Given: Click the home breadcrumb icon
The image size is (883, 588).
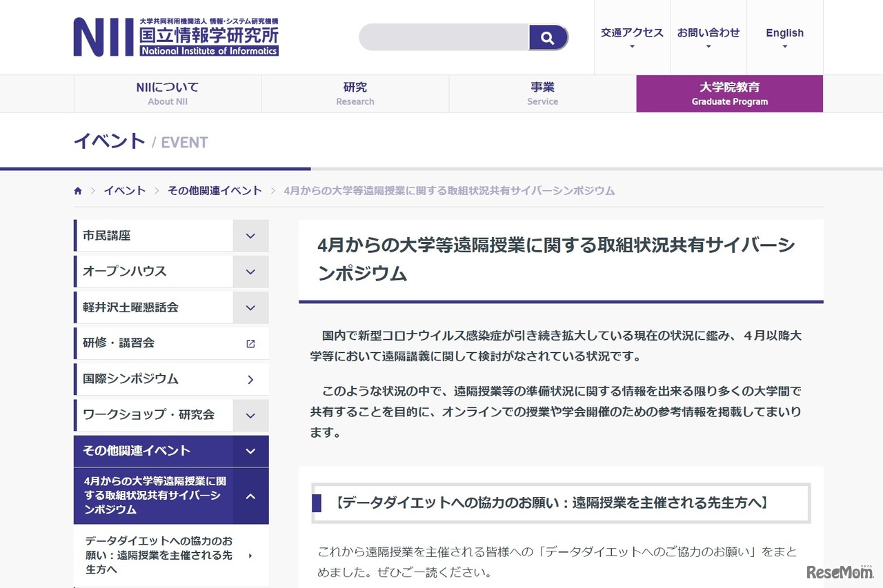Looking at the screenshot, I should coord(77,190).
